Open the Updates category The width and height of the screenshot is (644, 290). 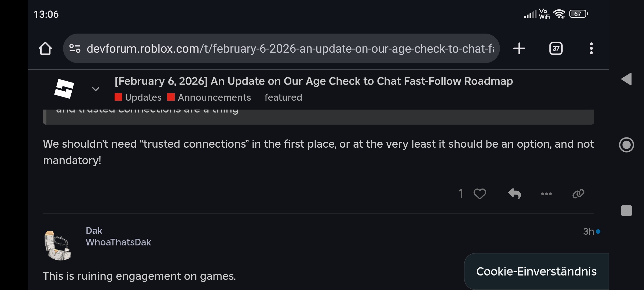(x=143, y=97)
